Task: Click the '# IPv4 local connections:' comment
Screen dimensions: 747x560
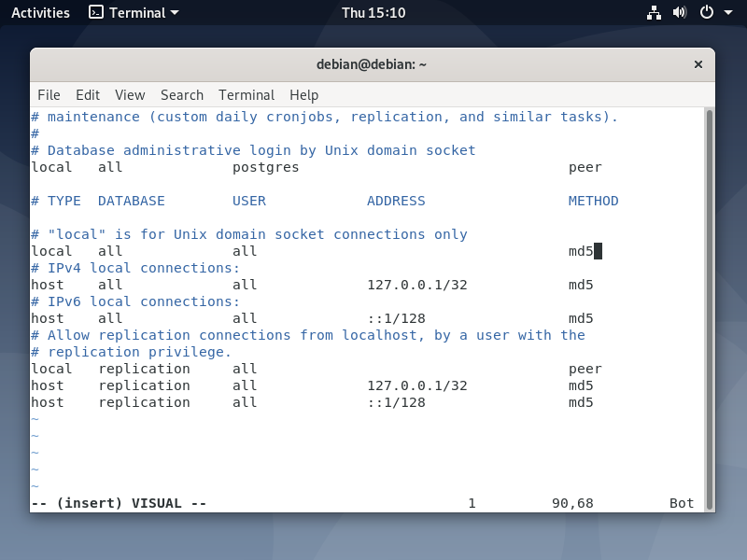Action: pos(135,268)
